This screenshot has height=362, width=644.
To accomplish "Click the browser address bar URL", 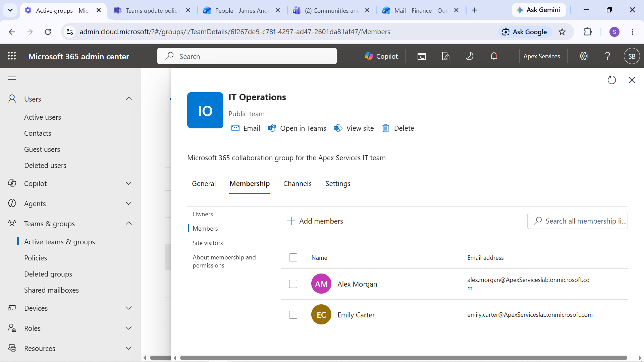I will 235,32.
